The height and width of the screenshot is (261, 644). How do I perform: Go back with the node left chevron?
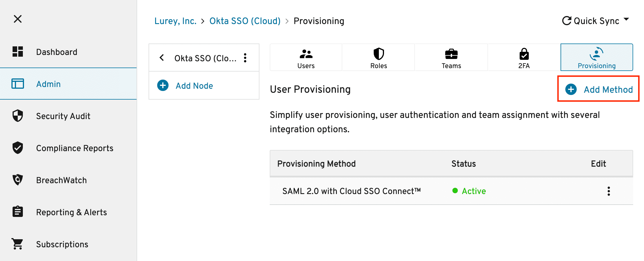162,58
